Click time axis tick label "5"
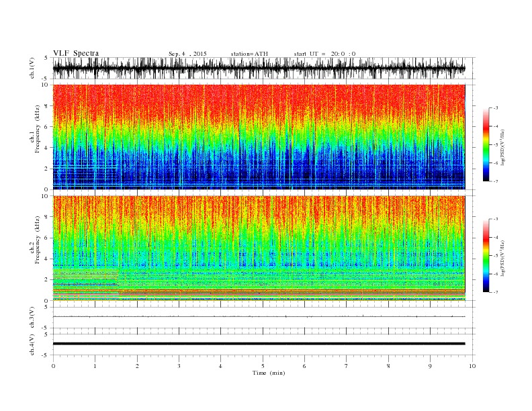 click(x=263, y=366)
